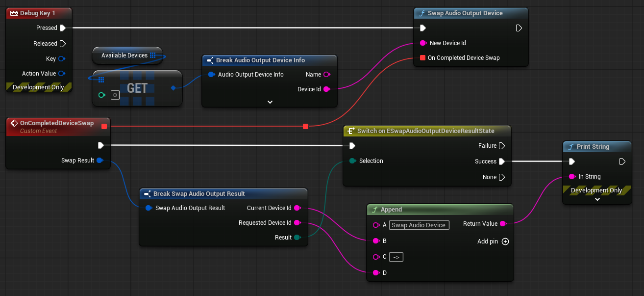
Task: Select the OnCompletedDeviceSwap Custom Event title
Action: point(57,123)
